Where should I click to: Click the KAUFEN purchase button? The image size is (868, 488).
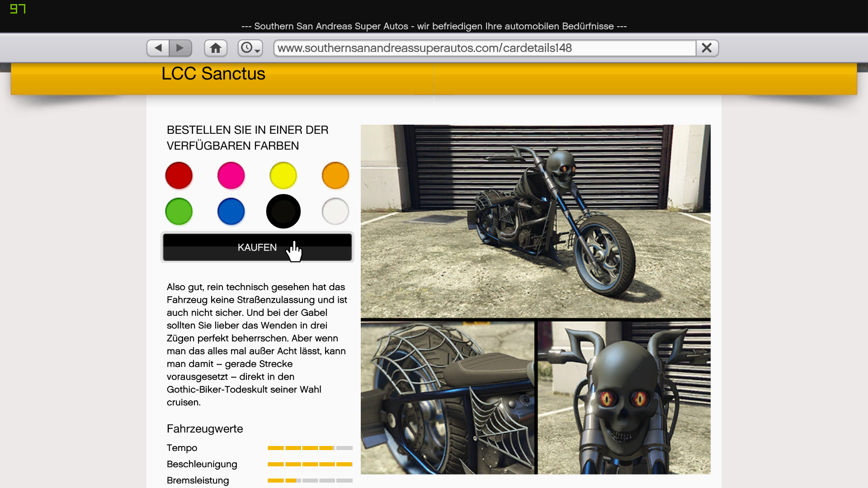pyautogui.click(x=258, y=247)
